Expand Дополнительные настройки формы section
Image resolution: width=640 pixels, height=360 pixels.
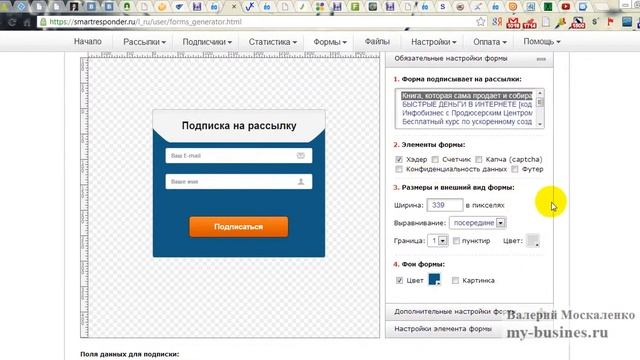pyautogui.click(x=469, y=312)
